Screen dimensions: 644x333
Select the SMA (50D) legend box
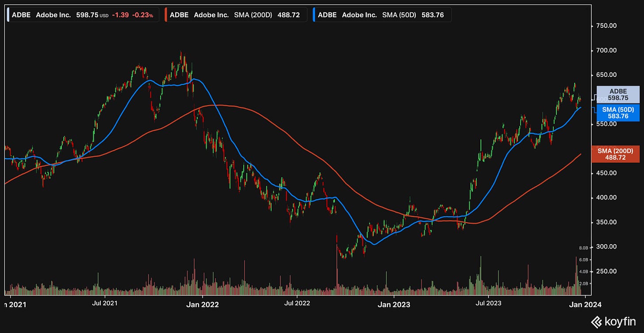(383, 15)
